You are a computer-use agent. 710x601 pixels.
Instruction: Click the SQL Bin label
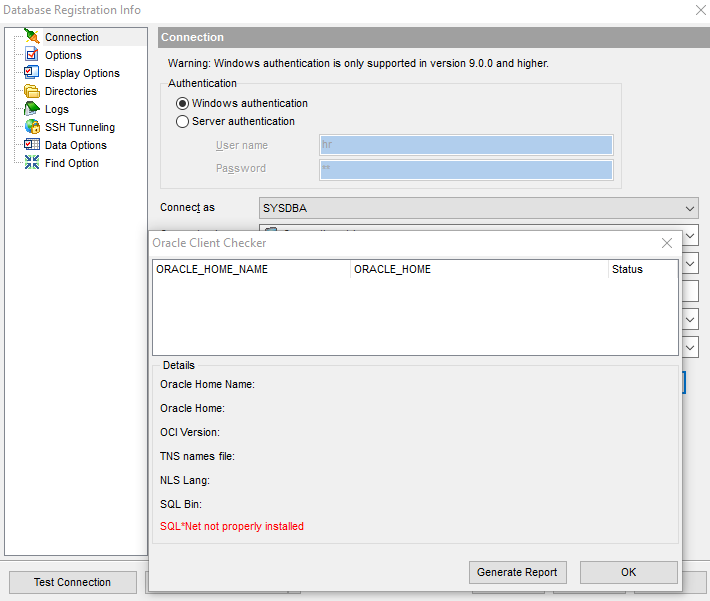(x=181, y=505)
